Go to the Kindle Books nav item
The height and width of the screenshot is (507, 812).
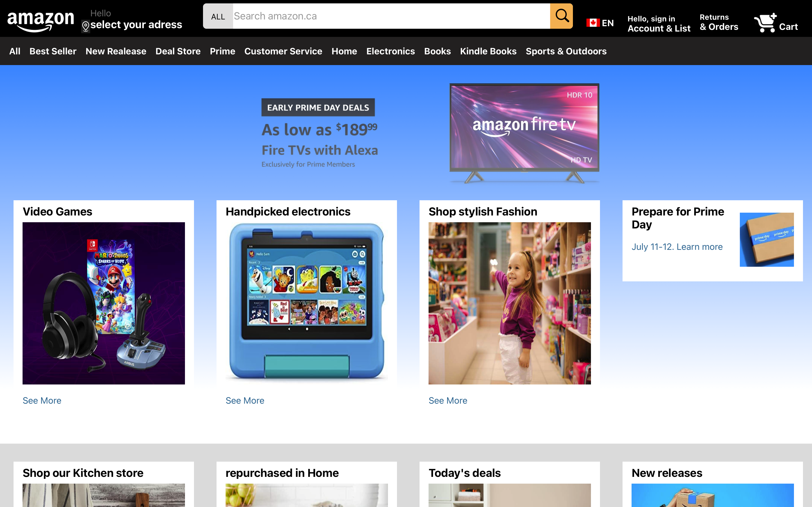pos(488,51)
